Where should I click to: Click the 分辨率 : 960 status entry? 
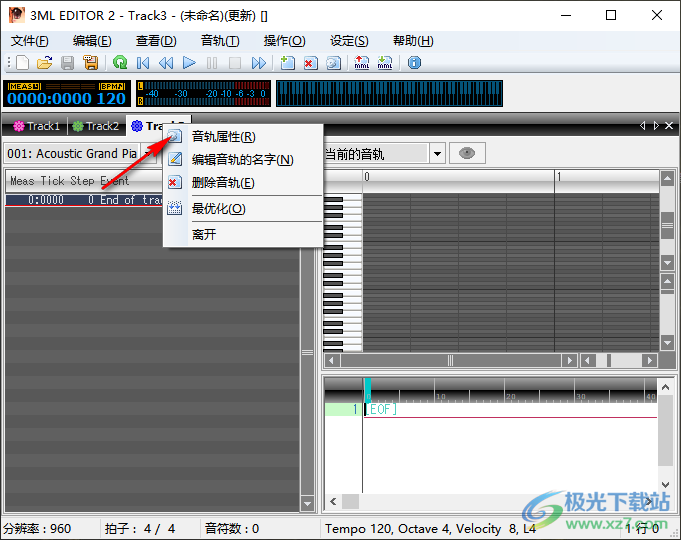coord(37,529)
